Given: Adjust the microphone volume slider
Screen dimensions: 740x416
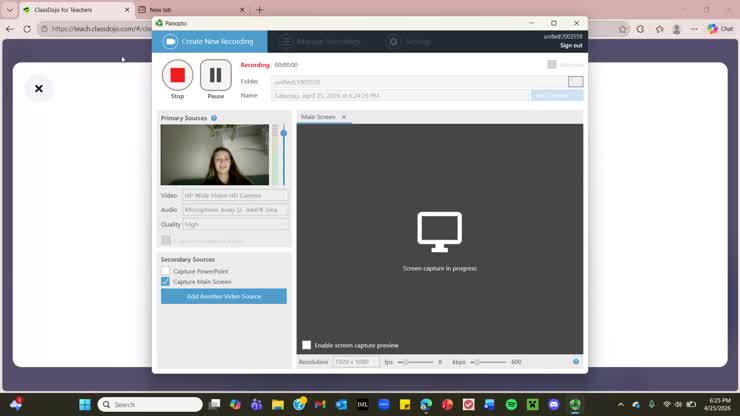Looking at the screenshot, I should tap(284, 133).
